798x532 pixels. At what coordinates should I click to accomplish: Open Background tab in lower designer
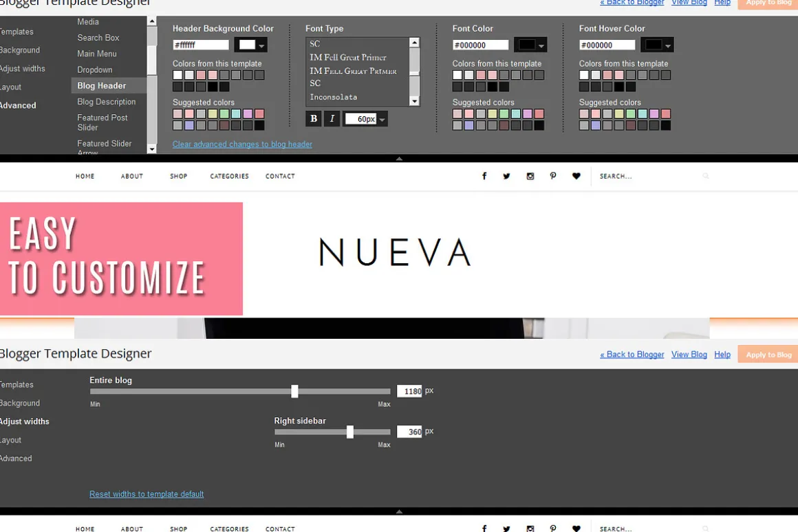[x=19, y=403]
